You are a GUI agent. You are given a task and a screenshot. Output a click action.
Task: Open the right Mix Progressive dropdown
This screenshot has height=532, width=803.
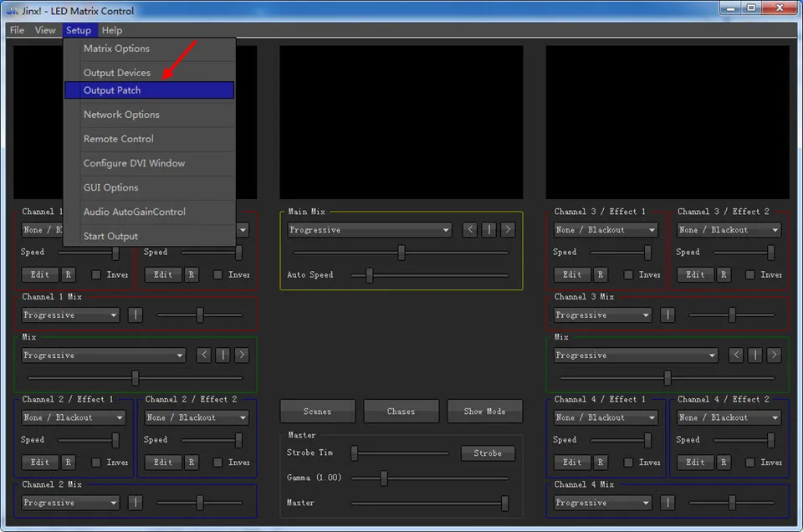pos(636,355)
